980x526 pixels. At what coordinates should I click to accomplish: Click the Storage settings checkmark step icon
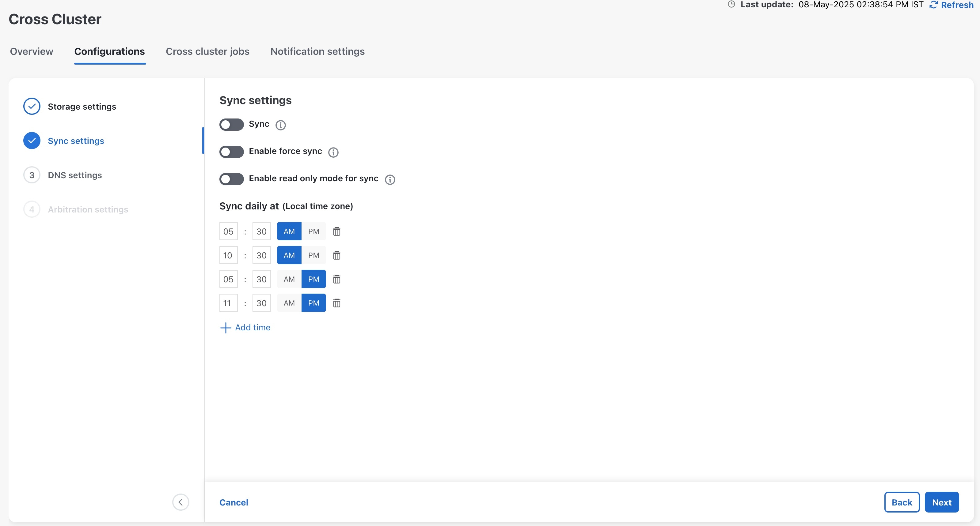[32, 107]
